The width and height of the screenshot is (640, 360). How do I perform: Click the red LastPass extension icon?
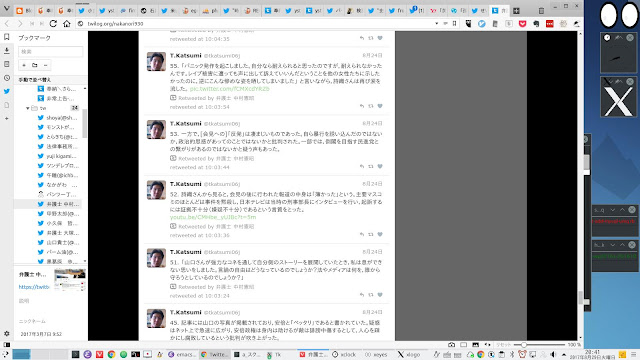(x=549, y=24)
